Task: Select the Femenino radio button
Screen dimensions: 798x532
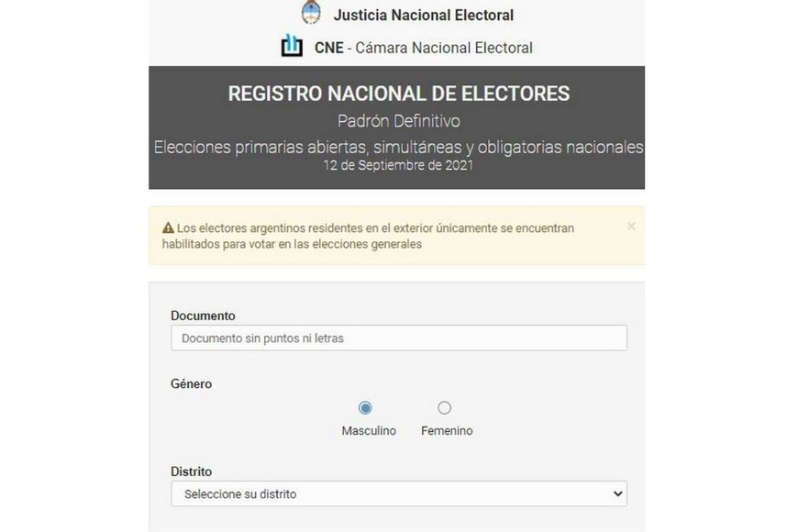Action: pyautogui.click(x=445, y=408)
